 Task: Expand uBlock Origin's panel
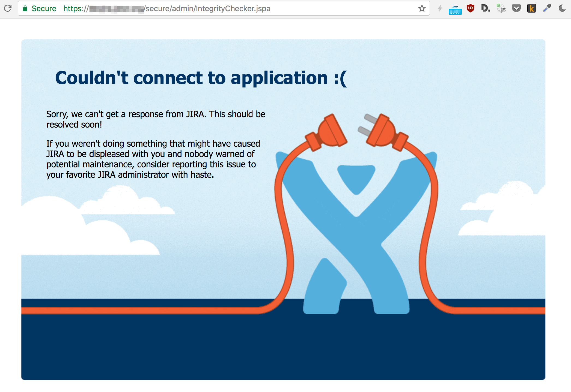pos(471,8)
